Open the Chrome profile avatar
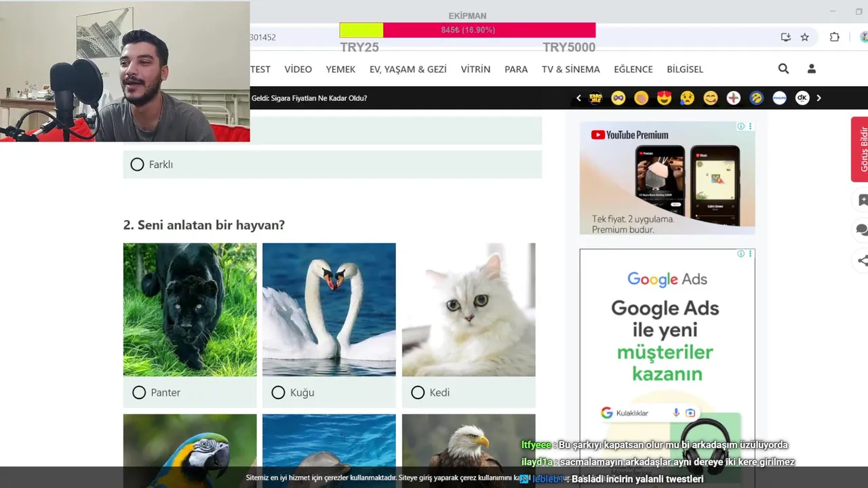Screen dimensions: 868x488 pyautogui.click(x=863, y=37)
